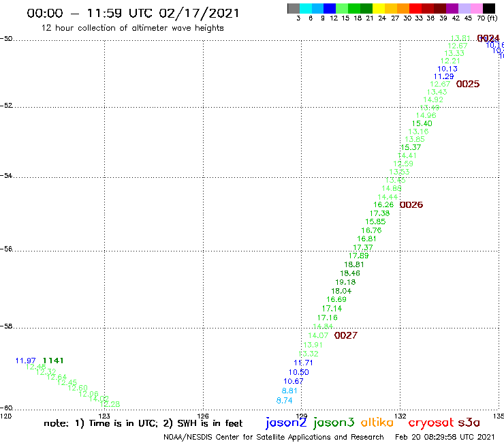
Task: Click the wave height value 12.60
Action: coord(78,388)
